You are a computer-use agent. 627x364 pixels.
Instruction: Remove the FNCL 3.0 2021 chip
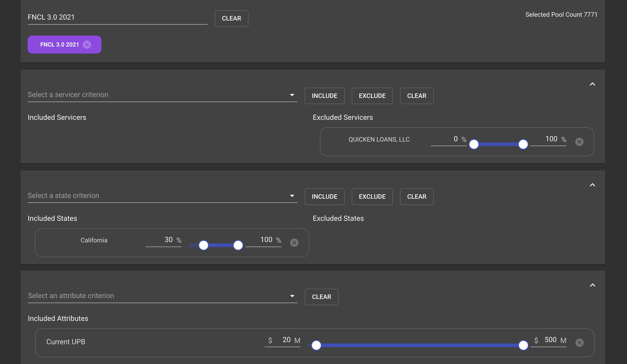tap(87, 45)
